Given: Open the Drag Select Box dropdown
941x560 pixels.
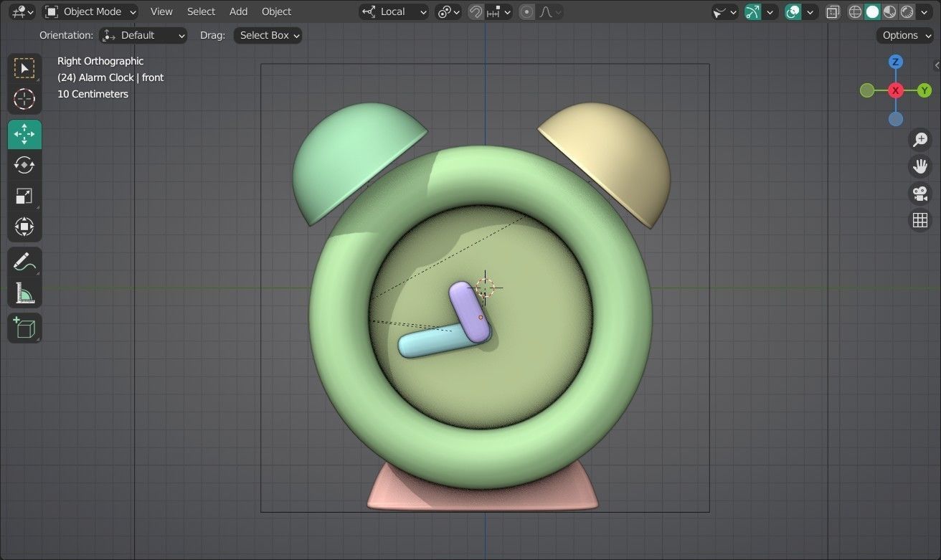Looking at the screenshot, I should click(x=268, y=34).
